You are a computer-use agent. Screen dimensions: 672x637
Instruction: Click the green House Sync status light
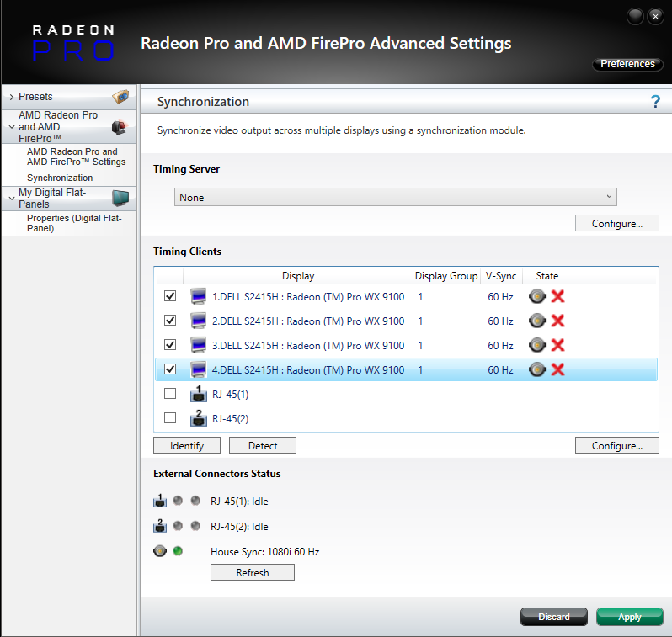point(178,551)
